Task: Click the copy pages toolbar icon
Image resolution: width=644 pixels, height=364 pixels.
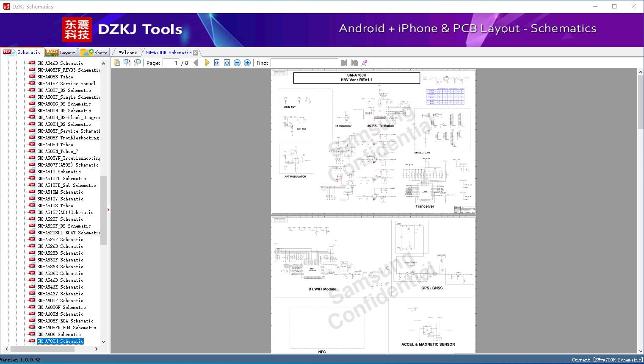Action: (x=117, y=63)
